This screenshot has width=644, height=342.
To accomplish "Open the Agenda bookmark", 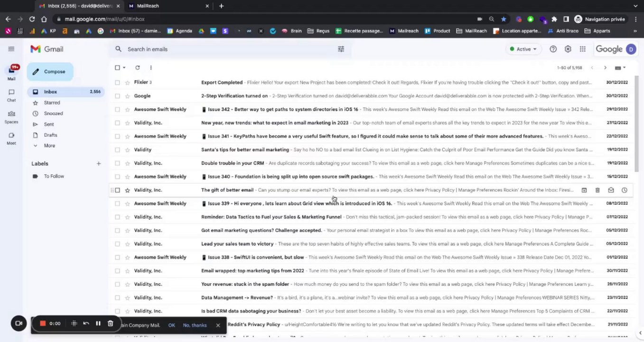I will 180,31.
